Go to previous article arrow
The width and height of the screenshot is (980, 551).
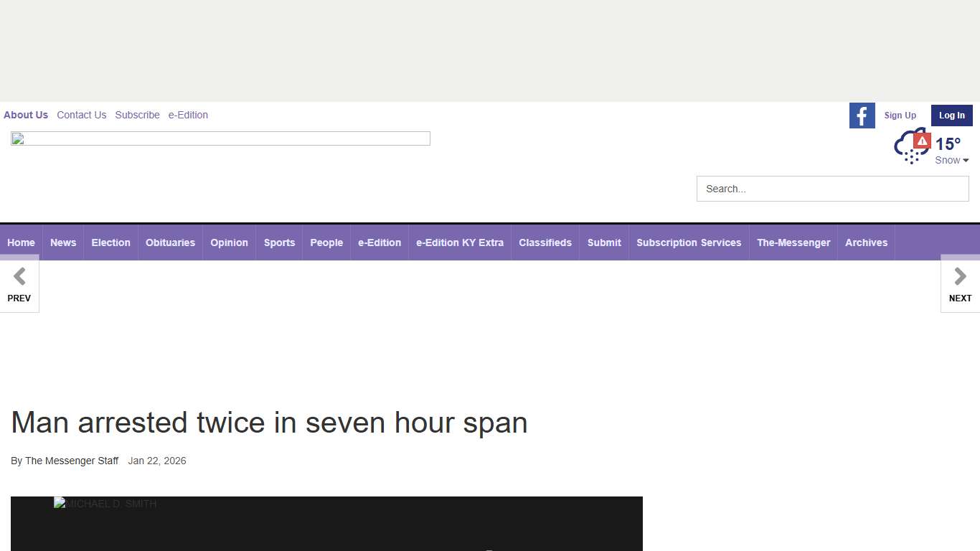(x=19, y=285)
